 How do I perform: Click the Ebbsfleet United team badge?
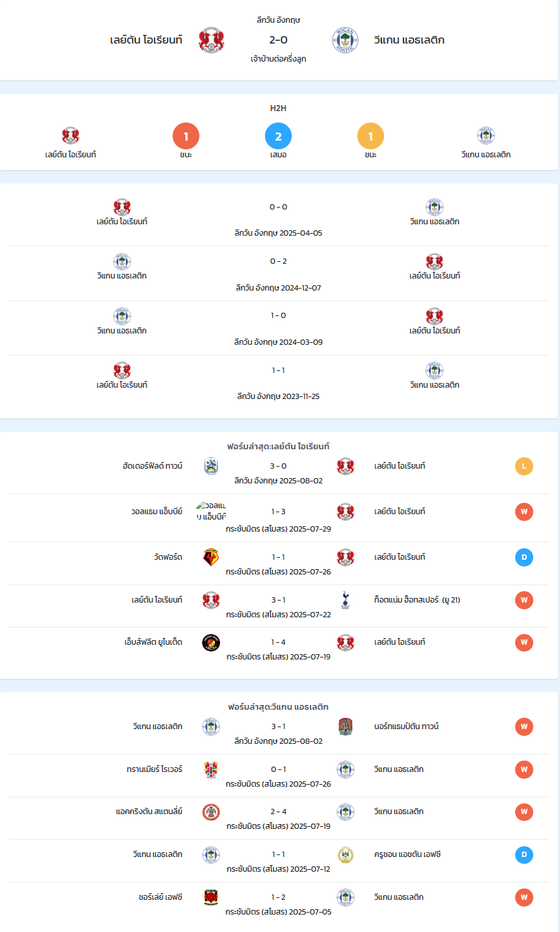coord(211,643)
